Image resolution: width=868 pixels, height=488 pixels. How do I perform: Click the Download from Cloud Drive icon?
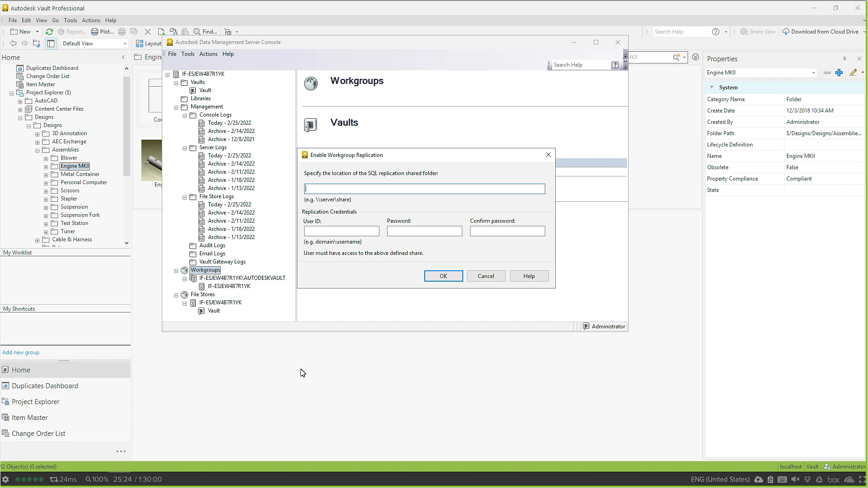[x=786, y=32]
